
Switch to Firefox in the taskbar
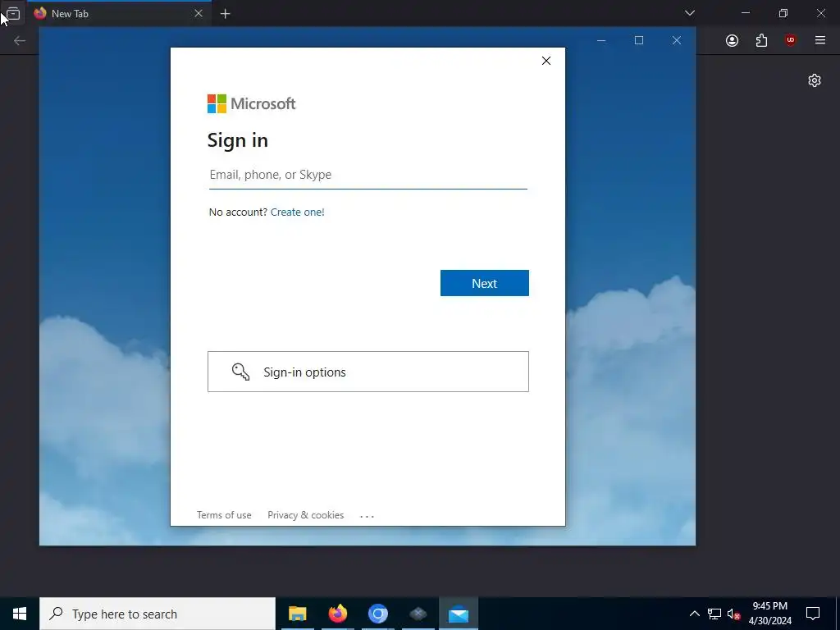coord(337,614)
